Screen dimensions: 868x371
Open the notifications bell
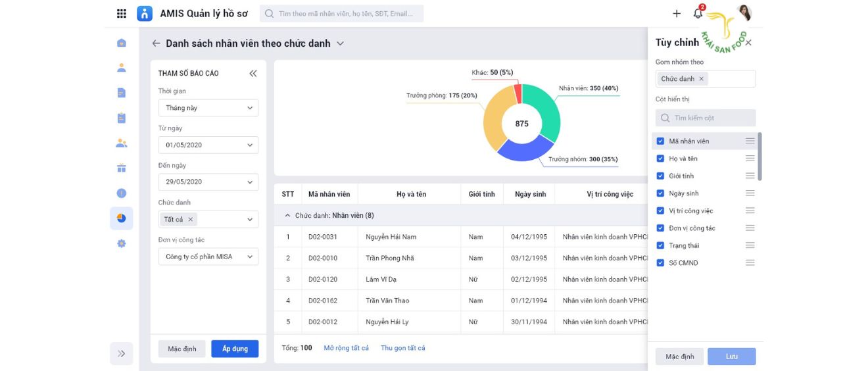click(x=698, y=12)
